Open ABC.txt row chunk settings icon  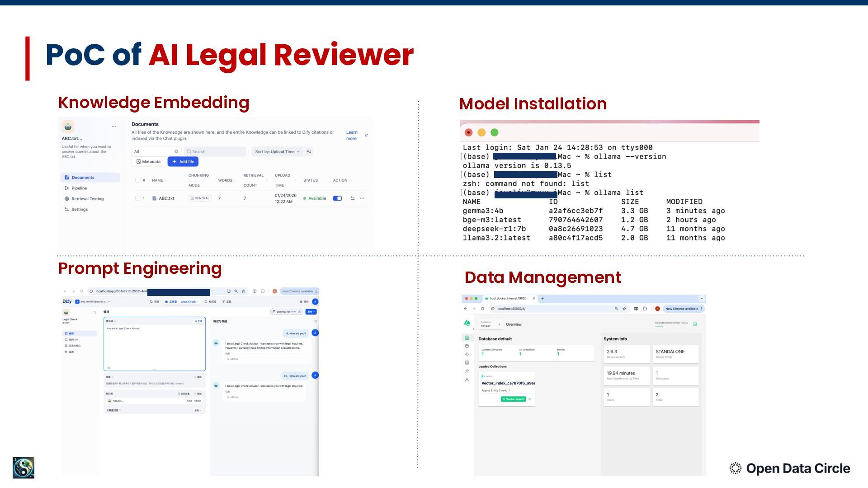pyautogui.click(x=353, y=198)
